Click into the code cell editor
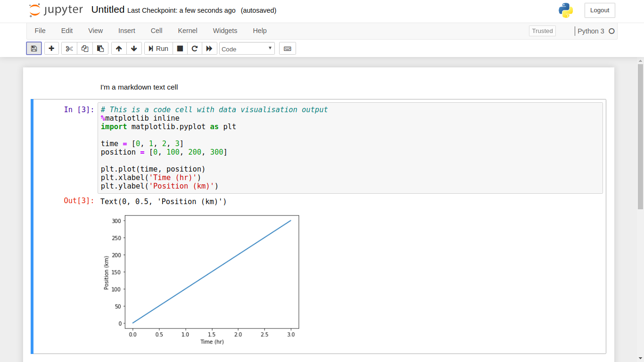 click(350, 148)
